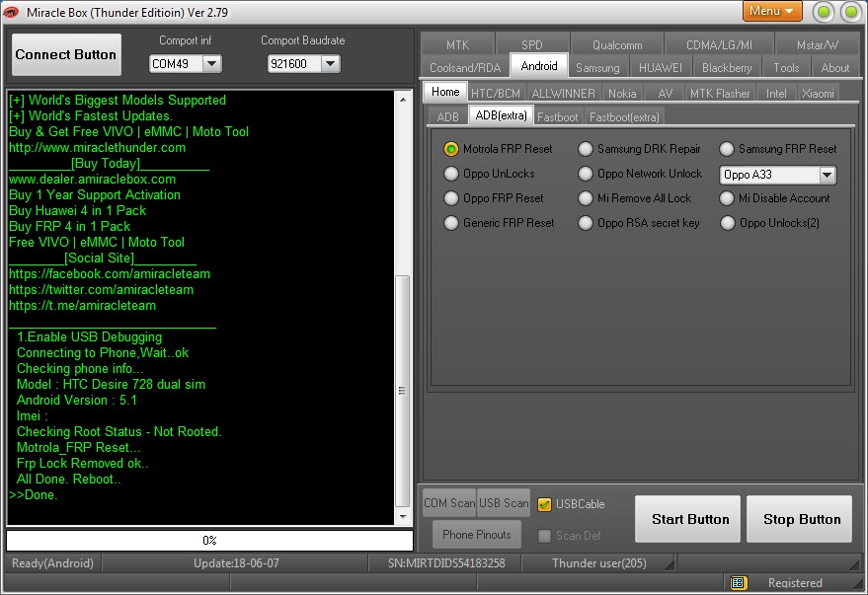Click the log panel scrollbar thumb
This screenshot has height=595, width=868.
coord(403,391)
